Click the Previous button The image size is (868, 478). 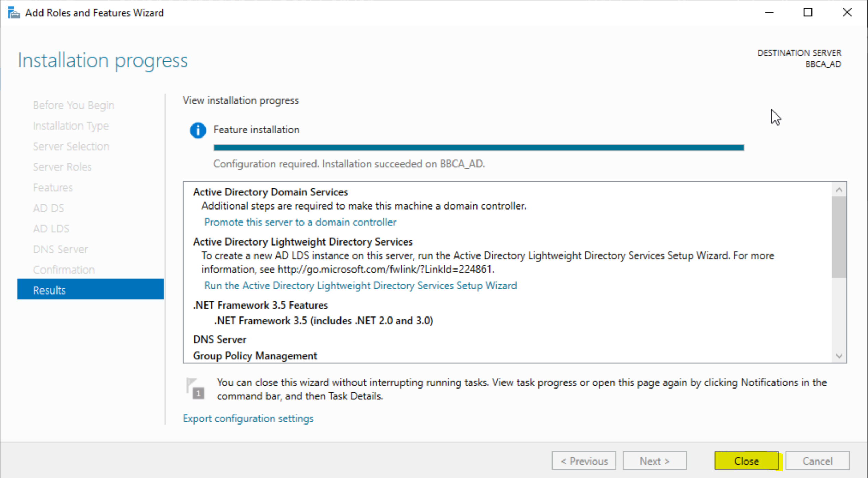[x=584, y=461]
